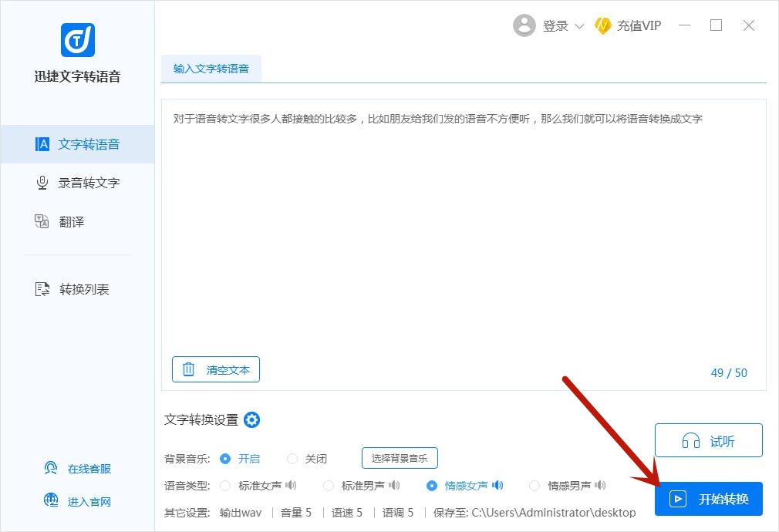Viewport: 779px width, 532px height.
Task: Click the save path C:\Users\Administrator\desktop
Action: [554, 513]
